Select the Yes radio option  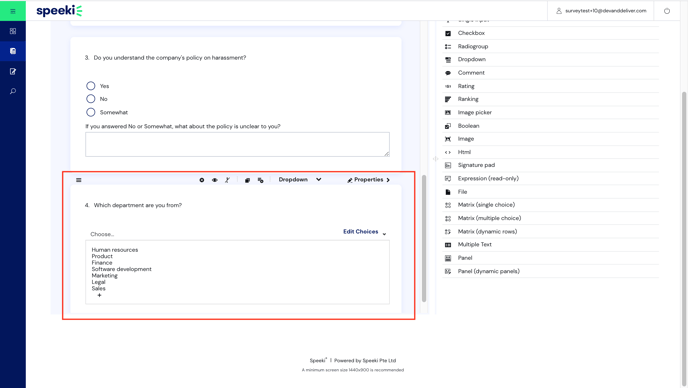(x=90, y=86)
